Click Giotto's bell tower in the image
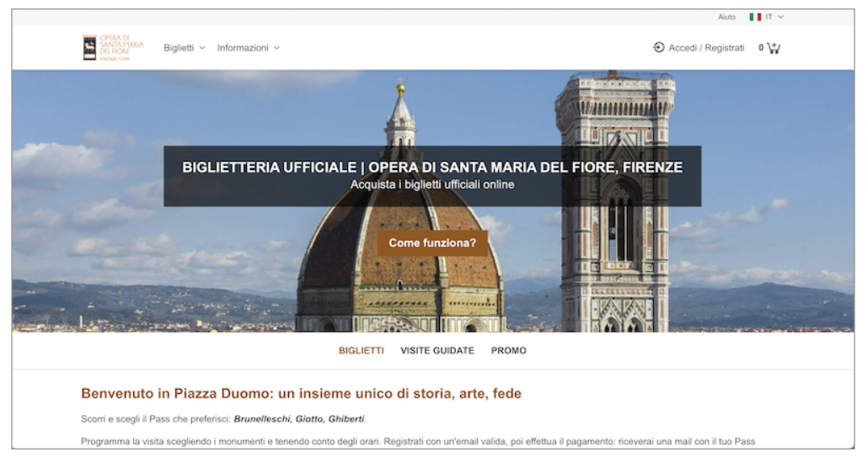Viewport: 868px width, 463px height. [614, 201]
